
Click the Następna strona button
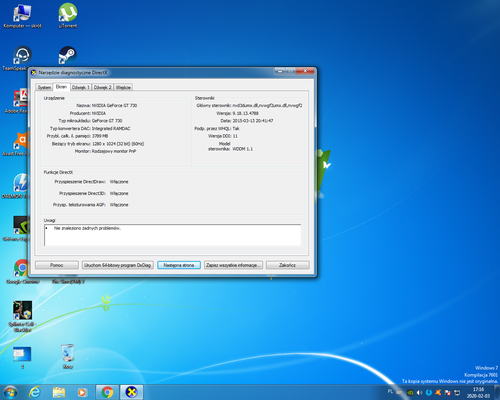[179, 265]
